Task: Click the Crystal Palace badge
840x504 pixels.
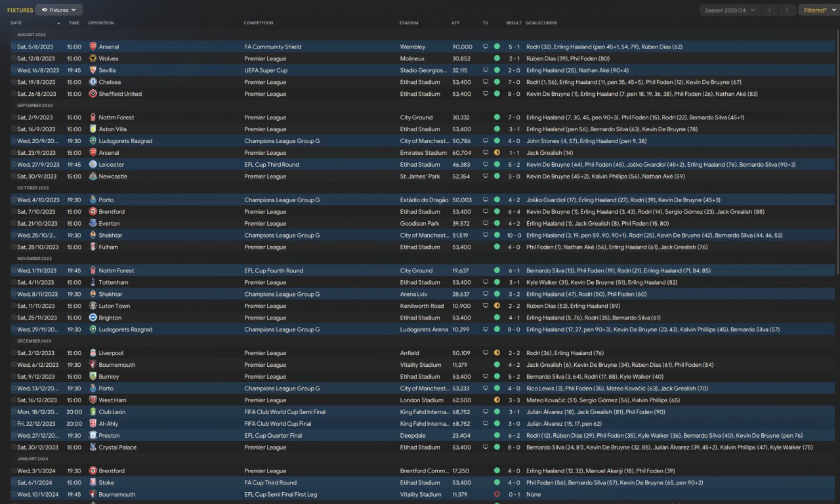Action: [x=93, y=448]
